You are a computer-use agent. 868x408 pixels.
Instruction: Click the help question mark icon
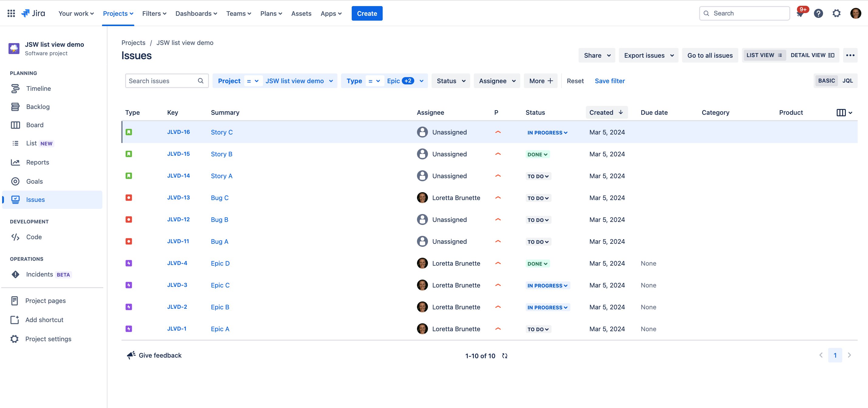tap(818, 13)
